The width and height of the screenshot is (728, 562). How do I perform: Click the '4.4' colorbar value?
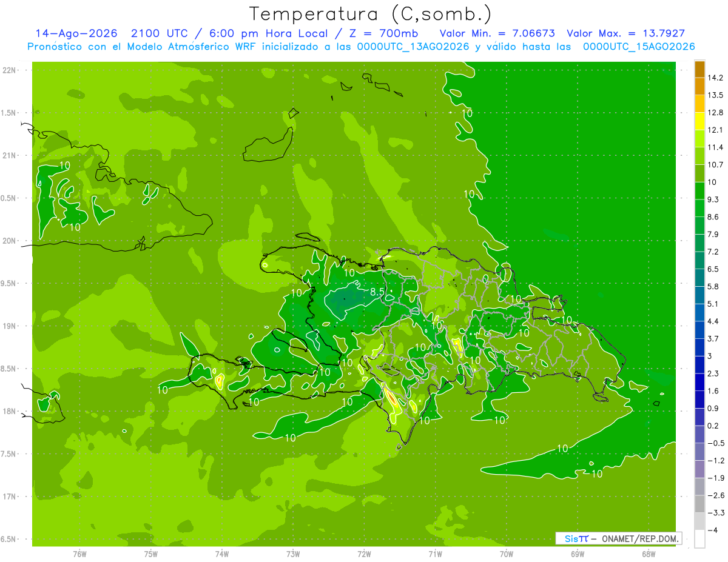(x=713, y=321)
